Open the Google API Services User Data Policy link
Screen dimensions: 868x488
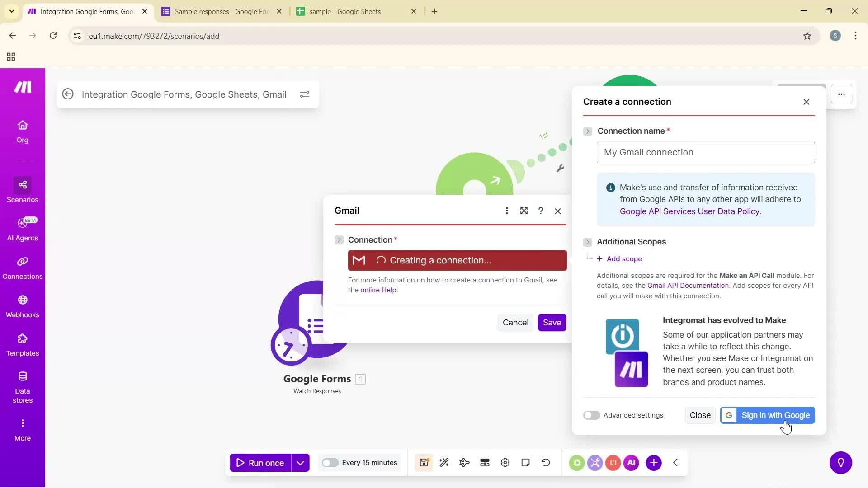(689, 211)
